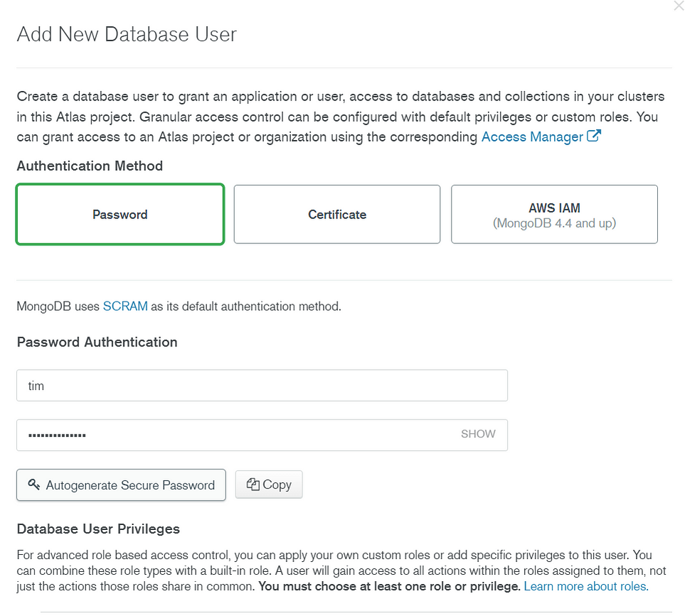Click Autogenerate Secure Password
The image size is (685, 616).
pos(121,485)
